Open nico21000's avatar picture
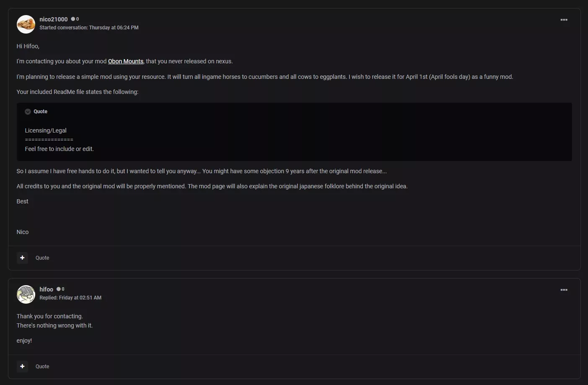588x385 pixels. pyautogui.click(x=26, y=24)
